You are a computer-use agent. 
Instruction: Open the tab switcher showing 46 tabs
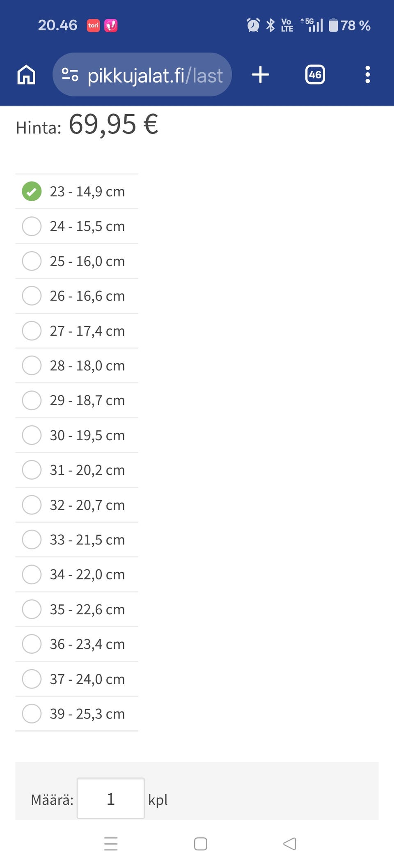[315, 75]
